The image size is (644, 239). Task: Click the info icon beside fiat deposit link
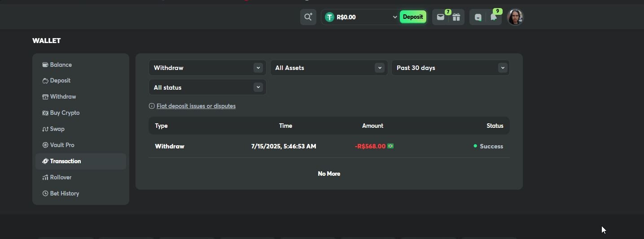tap(152, 106)
